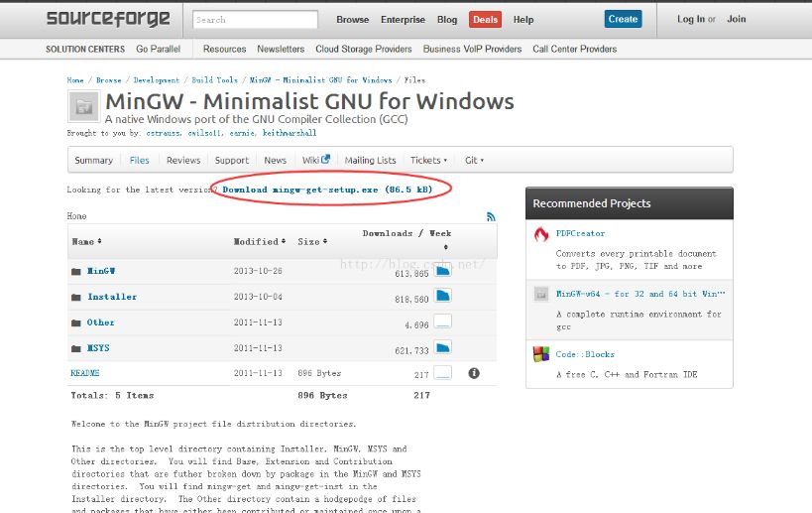Click the SourceForge logo
This screenshot has width=812, height=513.
(x=108, y=19)
